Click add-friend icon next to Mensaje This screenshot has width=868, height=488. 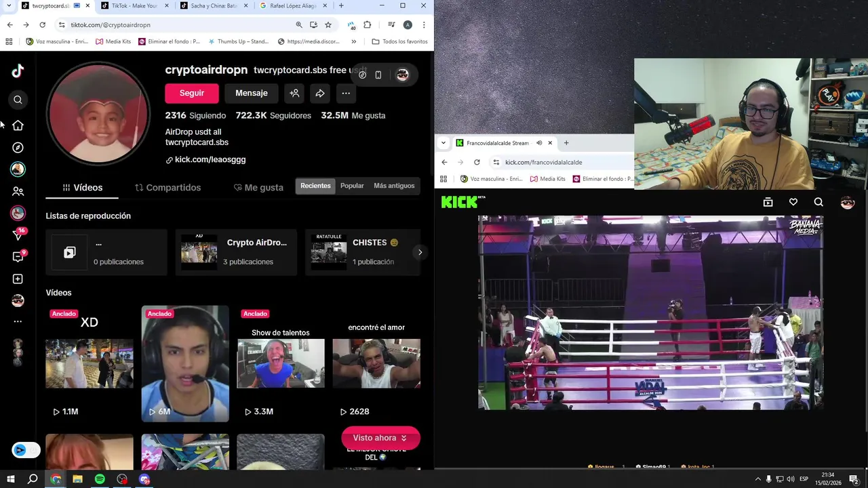294,93
